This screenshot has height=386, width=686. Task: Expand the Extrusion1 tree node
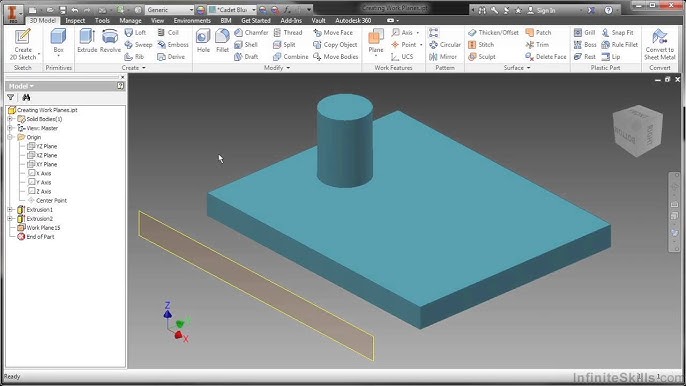10,210
